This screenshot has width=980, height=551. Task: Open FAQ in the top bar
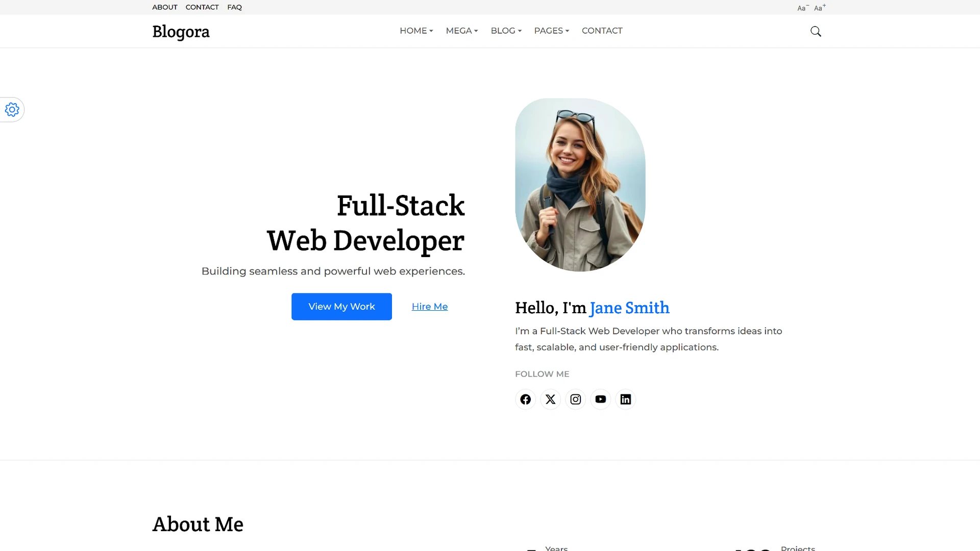pyautogui.click(x=234, y=7)
